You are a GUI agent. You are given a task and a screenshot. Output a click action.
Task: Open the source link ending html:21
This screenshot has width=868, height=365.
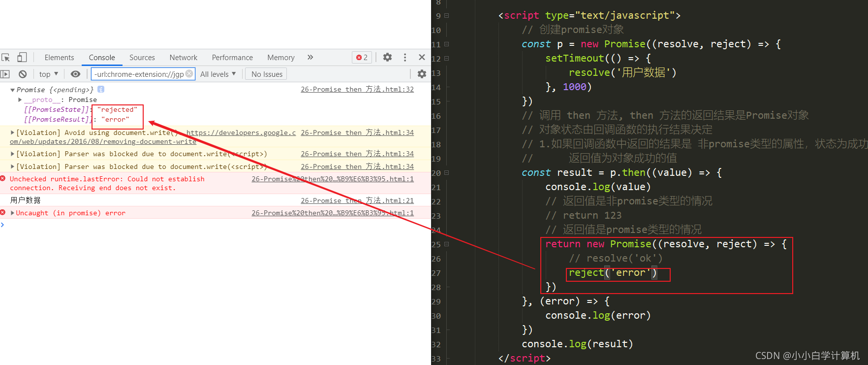tap(357, 200)
